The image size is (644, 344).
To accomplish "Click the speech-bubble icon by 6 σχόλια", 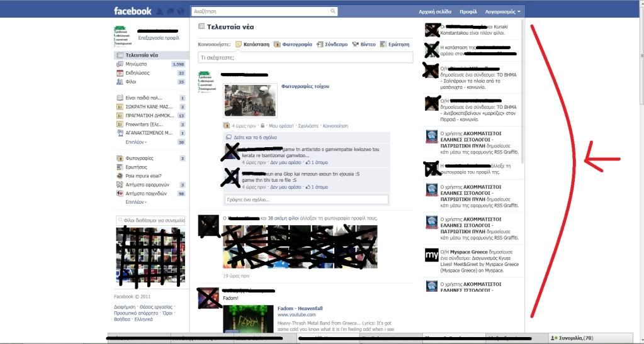I will click(229, 138).
